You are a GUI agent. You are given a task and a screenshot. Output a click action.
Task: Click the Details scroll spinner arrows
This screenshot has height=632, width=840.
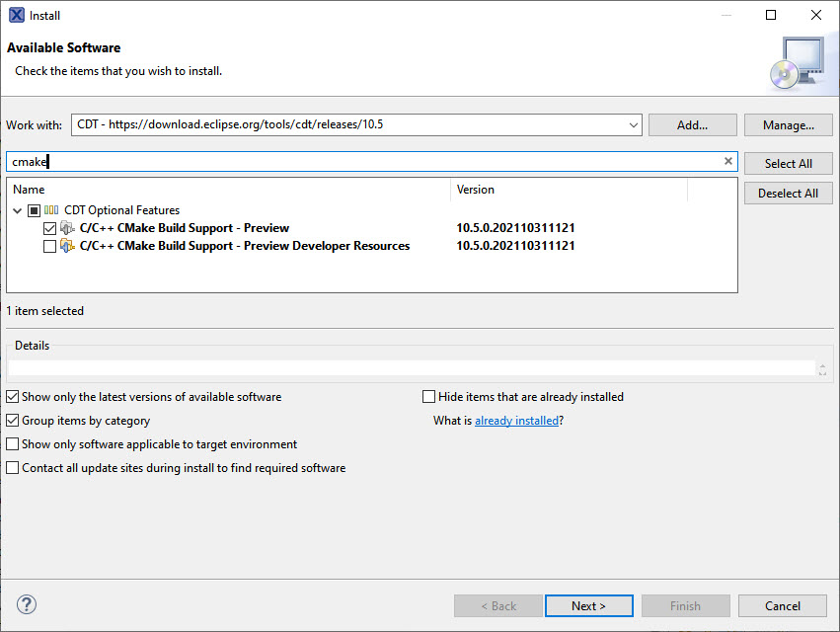[x=822, y=368]
